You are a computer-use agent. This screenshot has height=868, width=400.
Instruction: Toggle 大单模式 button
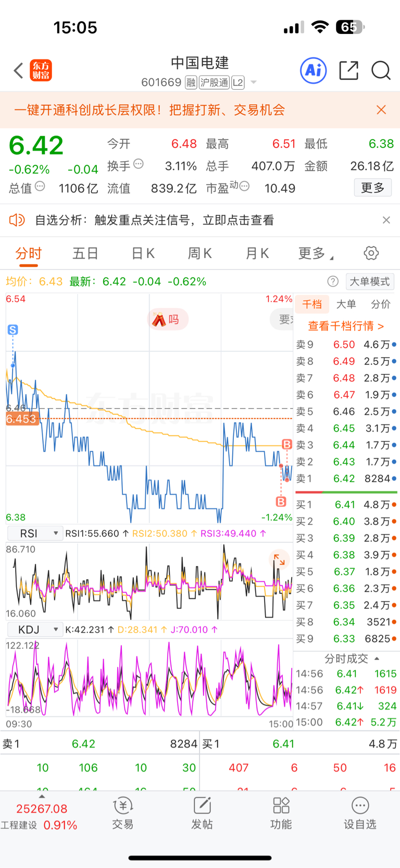[370, 282]
